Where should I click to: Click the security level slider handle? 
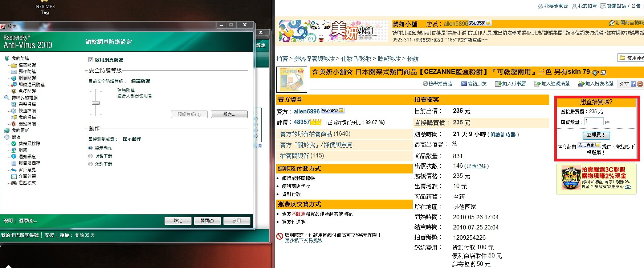[x=95, y=103]
